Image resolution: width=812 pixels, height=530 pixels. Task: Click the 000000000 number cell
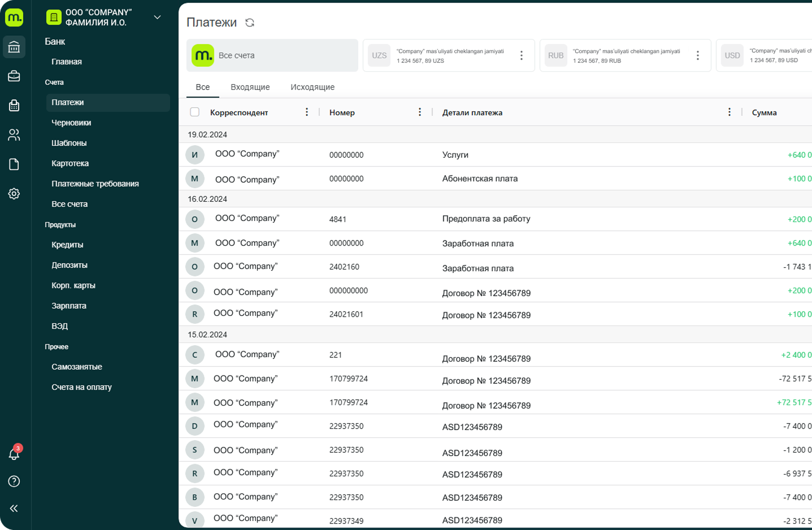pos(349,290)
